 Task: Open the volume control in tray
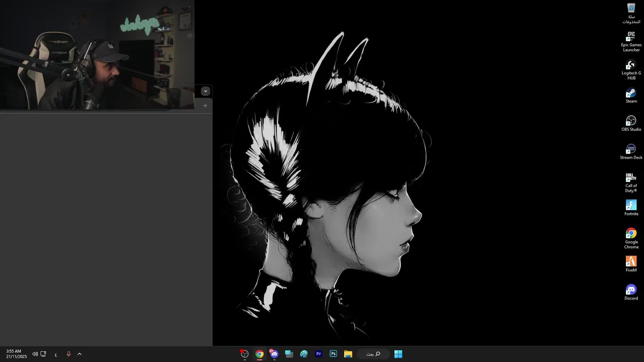pos(35,354)
